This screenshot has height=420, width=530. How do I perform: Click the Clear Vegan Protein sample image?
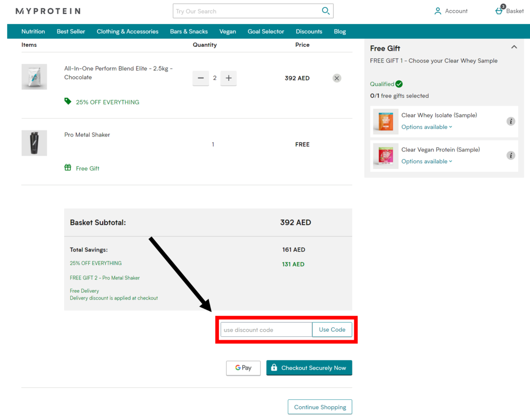385,156
